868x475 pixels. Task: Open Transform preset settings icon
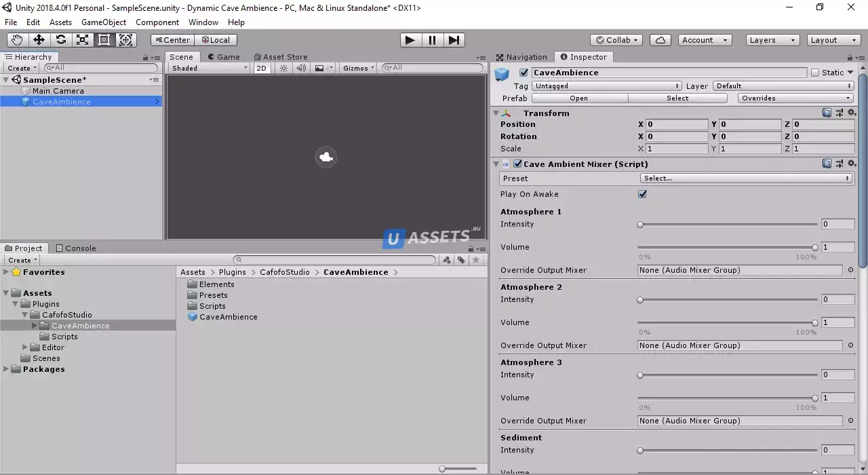pos(840,113)
